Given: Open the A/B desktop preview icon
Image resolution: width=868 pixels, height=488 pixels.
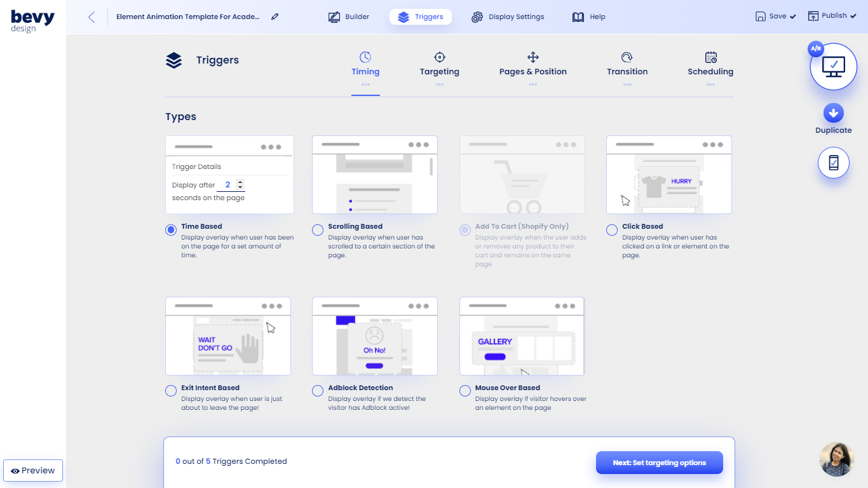Looking at the screenshot, I should click(833, 66).
